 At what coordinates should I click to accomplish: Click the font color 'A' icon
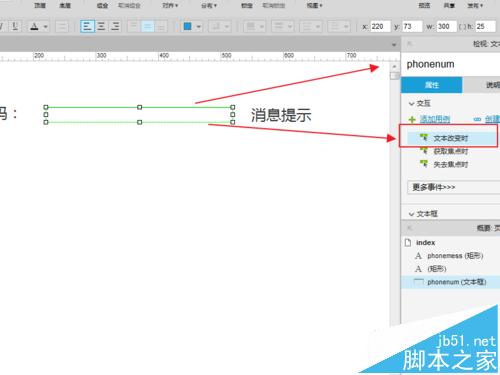pos(34,26)
